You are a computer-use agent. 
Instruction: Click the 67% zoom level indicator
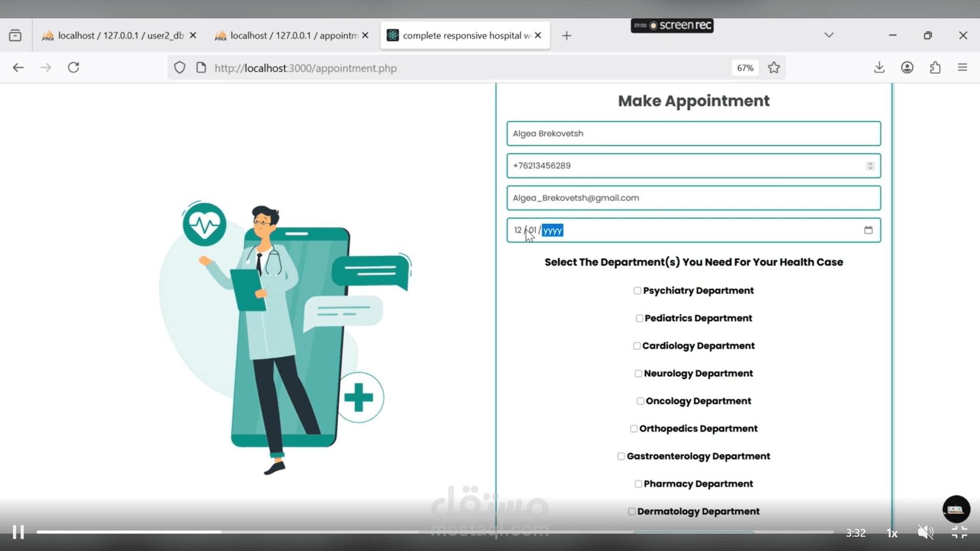(745, 68)
